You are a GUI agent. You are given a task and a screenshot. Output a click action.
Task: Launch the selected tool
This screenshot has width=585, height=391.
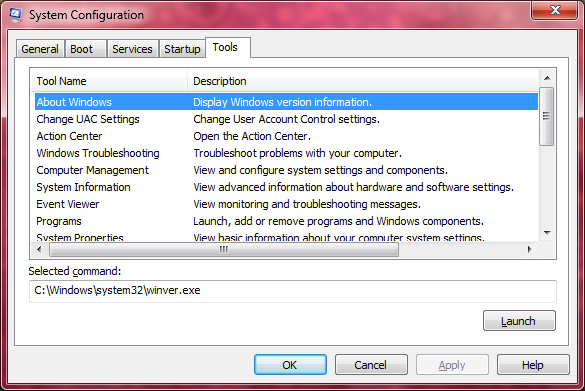click(x=519, y=321)
